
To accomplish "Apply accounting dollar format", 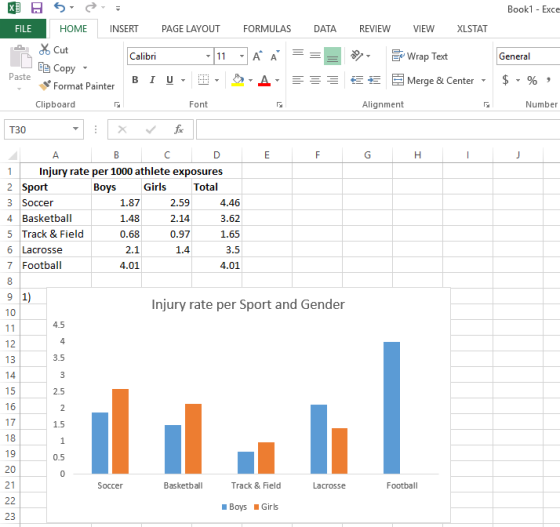I will pos(505,80).
